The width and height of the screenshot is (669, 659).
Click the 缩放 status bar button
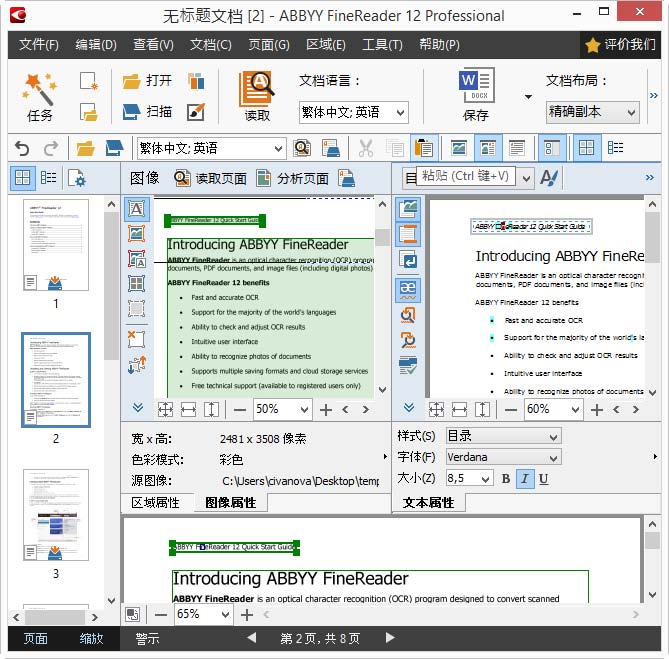point(91,639)
